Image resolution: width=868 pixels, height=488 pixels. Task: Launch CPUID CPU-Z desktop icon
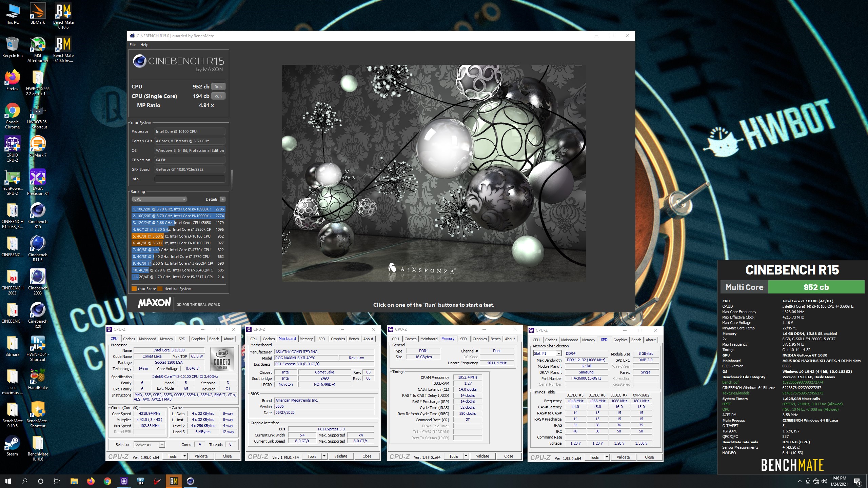click(x=12, y=149)
